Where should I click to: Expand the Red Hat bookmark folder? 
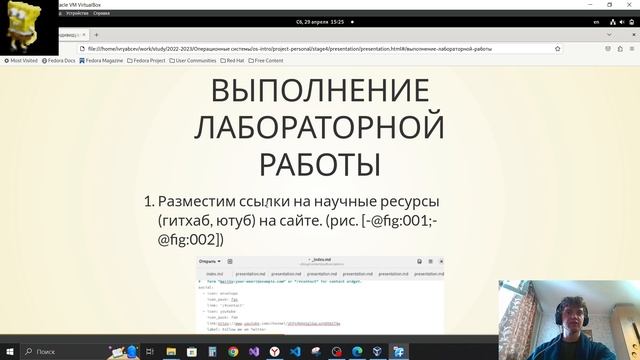[x=232, y=60]
